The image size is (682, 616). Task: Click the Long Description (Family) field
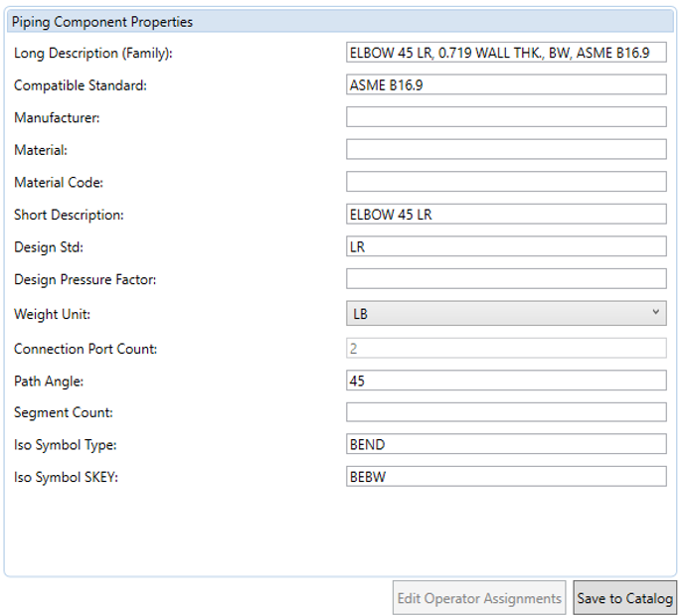(x=506, y=53)
